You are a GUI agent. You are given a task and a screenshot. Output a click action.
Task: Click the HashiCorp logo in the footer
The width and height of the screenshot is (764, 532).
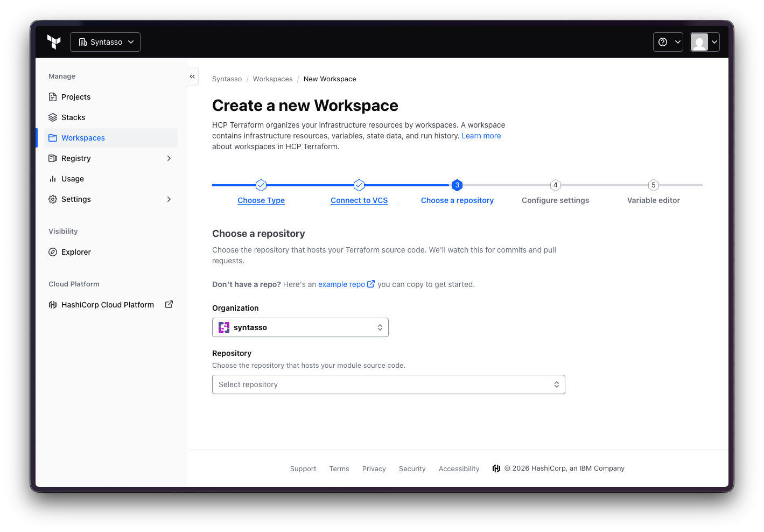point(496,468)
